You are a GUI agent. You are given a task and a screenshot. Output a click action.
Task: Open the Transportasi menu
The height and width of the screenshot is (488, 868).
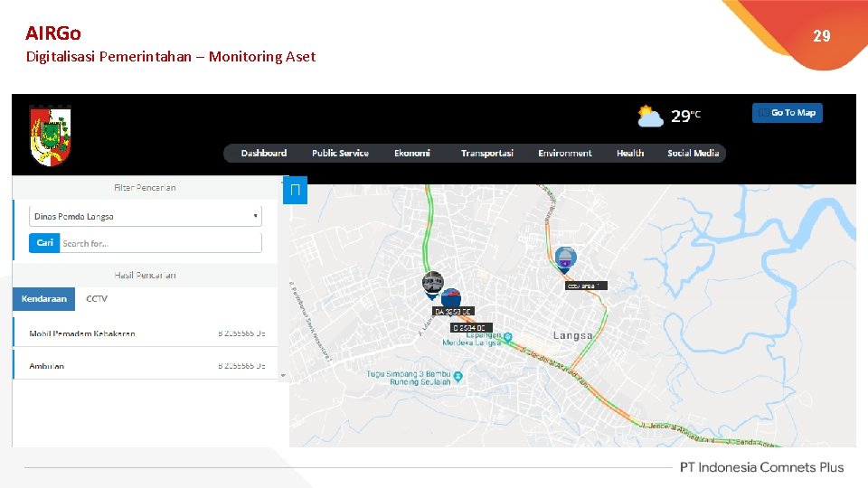tap(487, 154)
